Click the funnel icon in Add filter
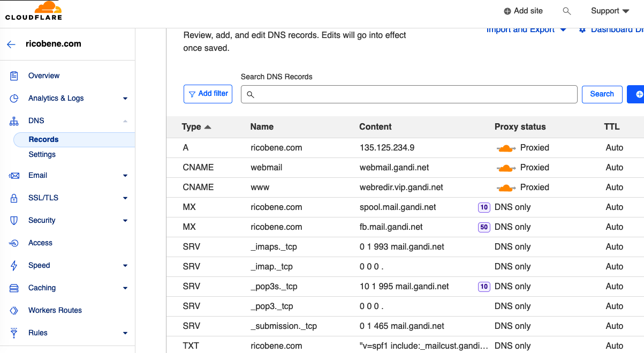Image resolution: width=644 pixels, height=353 pixels. [x=192, y=94]
